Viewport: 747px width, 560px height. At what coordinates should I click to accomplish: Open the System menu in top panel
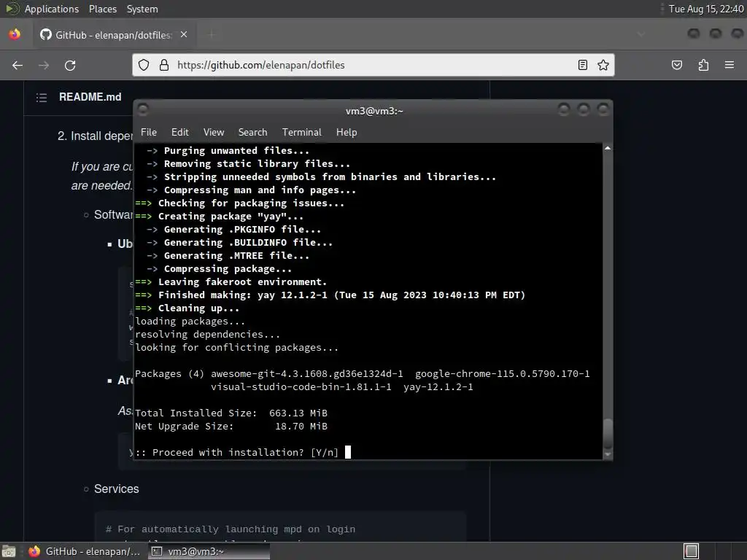142,9
